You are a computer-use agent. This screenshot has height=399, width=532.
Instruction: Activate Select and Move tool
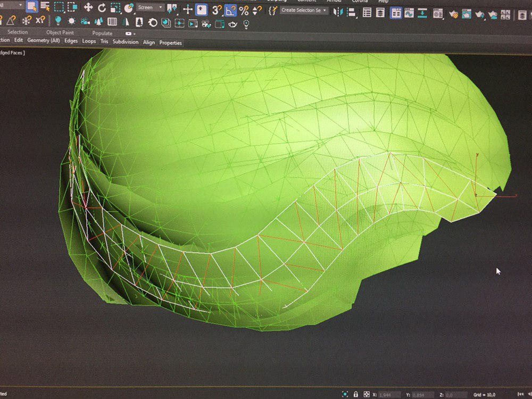tap(88, 7)
